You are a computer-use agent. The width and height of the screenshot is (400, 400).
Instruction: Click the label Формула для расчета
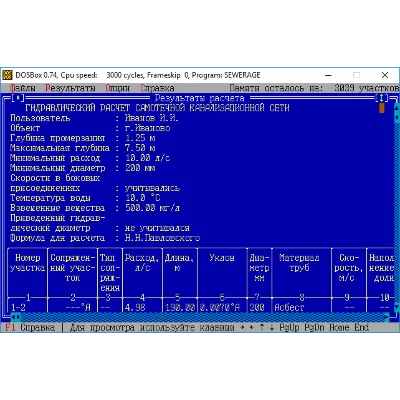pyautogui.click(x=57, y=238)
